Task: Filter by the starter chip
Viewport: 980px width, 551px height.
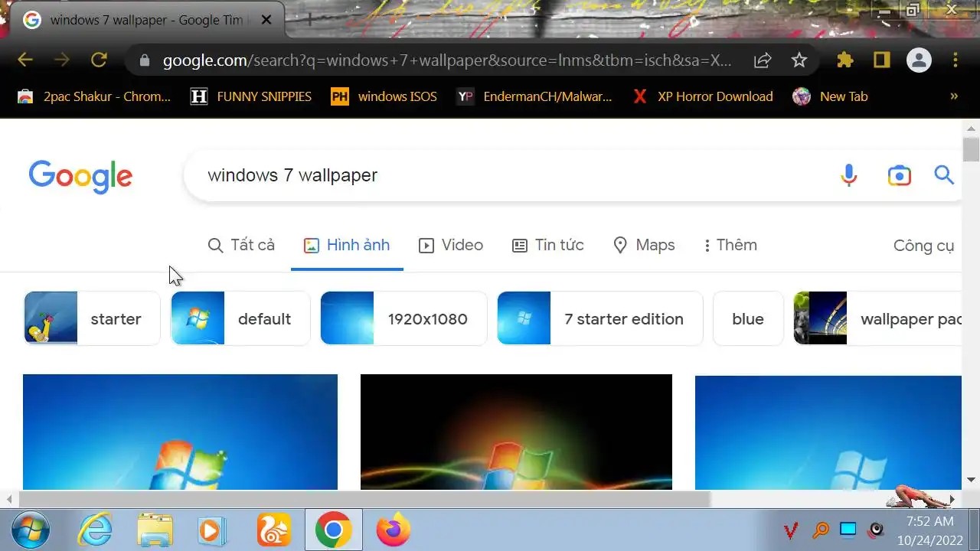Action: 92,318
